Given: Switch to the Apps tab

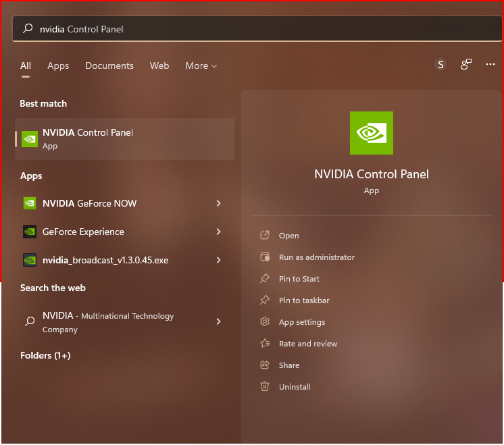Looking at the screenshot, I should (x=58, y=66).
